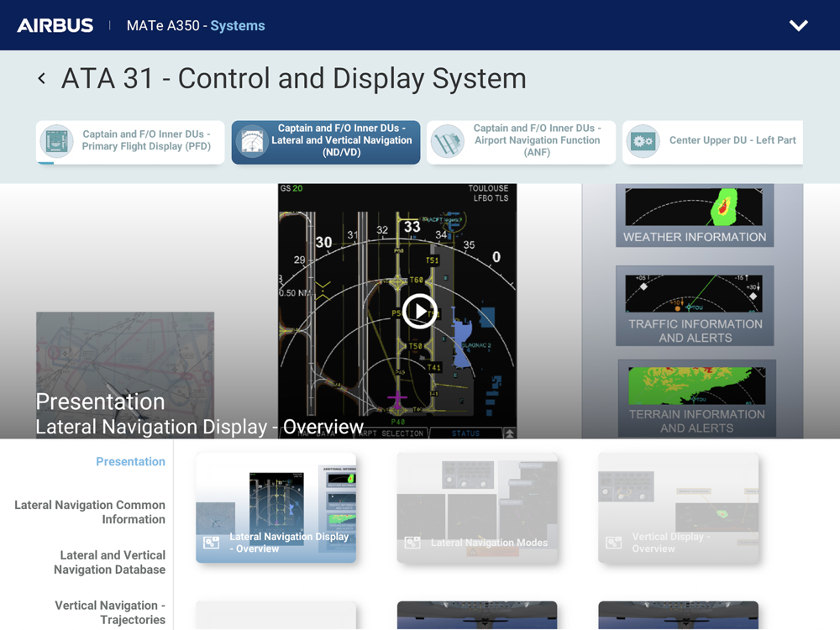Select Primary Flight Display (PFD) tab
This screenshot has height=630, width=840.
[130, 142]
